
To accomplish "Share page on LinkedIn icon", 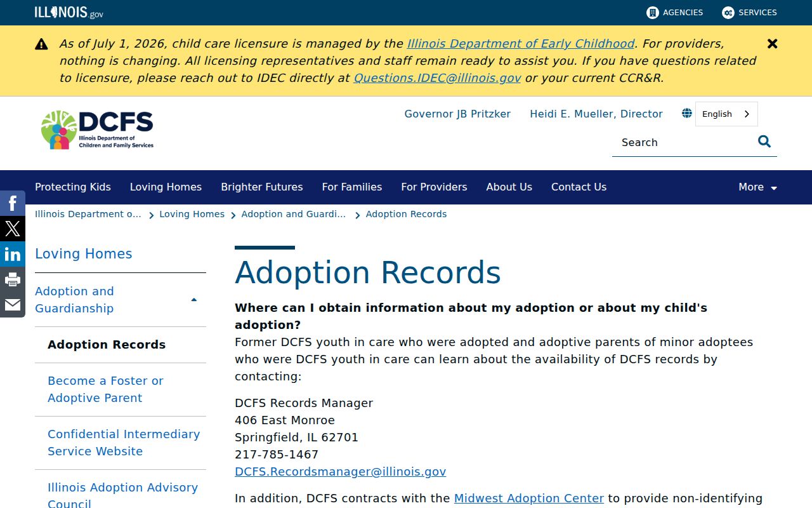I will click(13, 254).
